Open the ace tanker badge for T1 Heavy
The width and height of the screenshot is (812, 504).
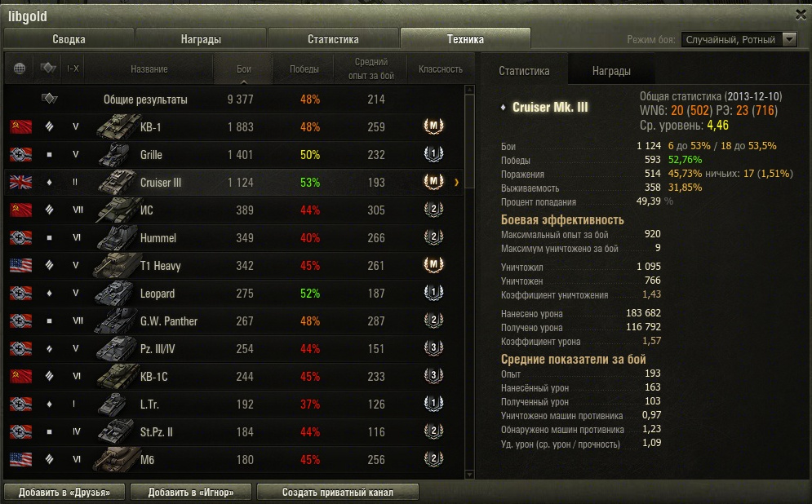click(x=433, y=265)
